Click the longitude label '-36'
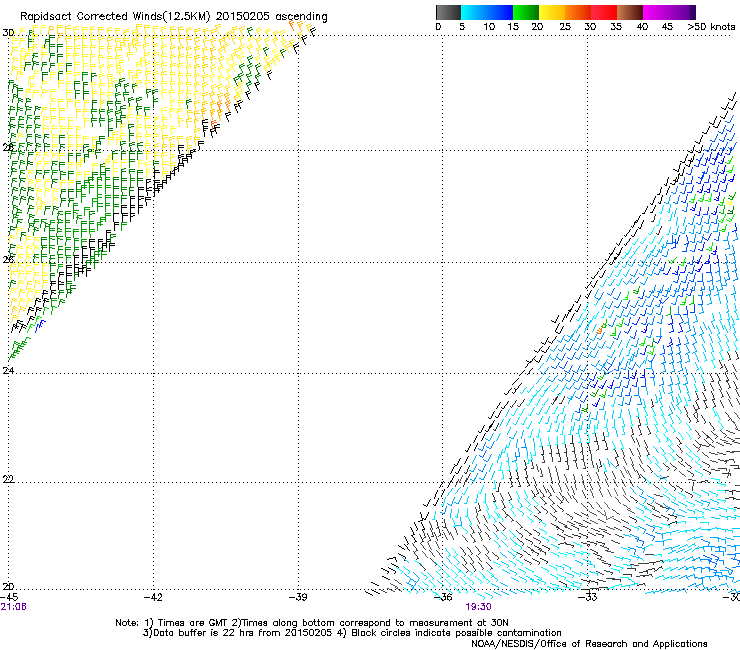 coord(443,598)
